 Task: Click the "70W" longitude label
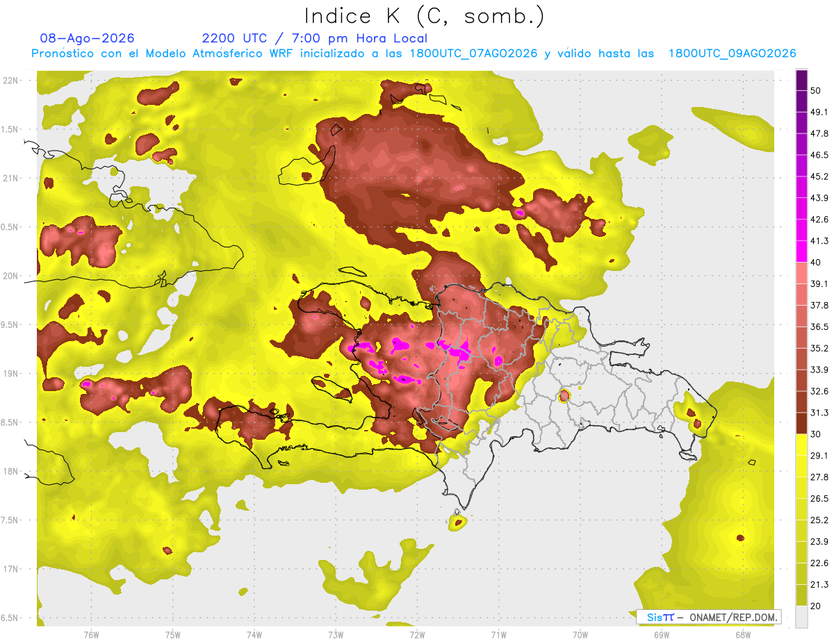580,634
